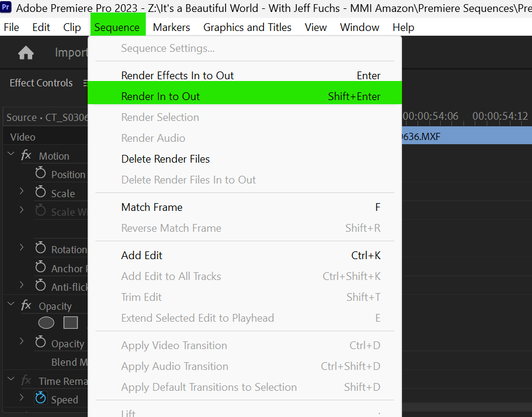Click Apply Audio Transition entry

pos(245,366)
